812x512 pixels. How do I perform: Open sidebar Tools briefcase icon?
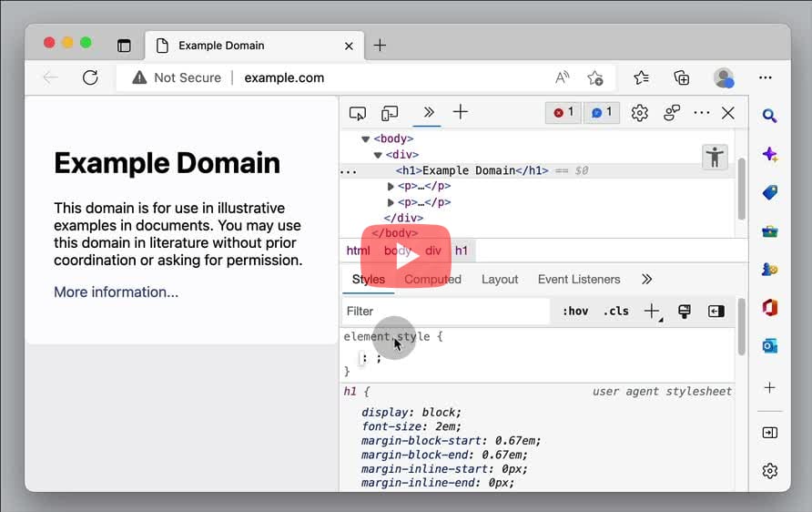(x=769, y=231)
